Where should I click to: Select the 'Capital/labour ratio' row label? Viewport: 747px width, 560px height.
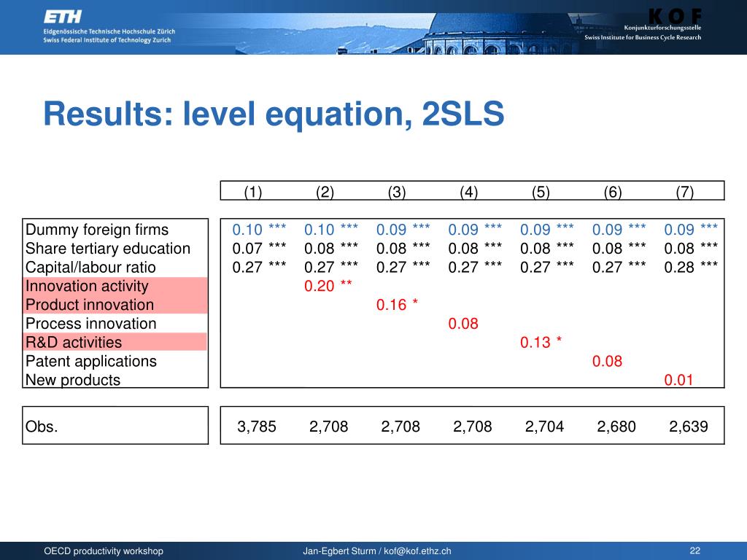point(90,267)
